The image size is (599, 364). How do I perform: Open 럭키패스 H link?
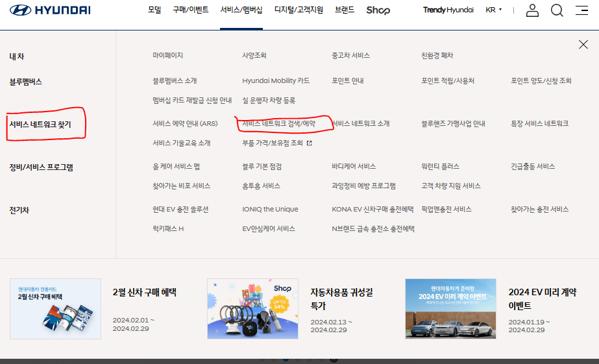coord(168,228)
